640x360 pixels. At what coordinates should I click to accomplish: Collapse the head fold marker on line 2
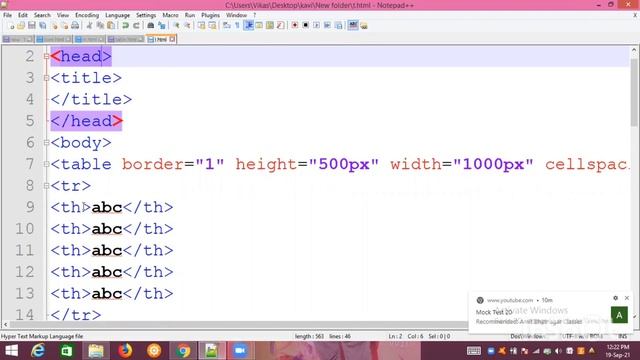click(46, 56)
